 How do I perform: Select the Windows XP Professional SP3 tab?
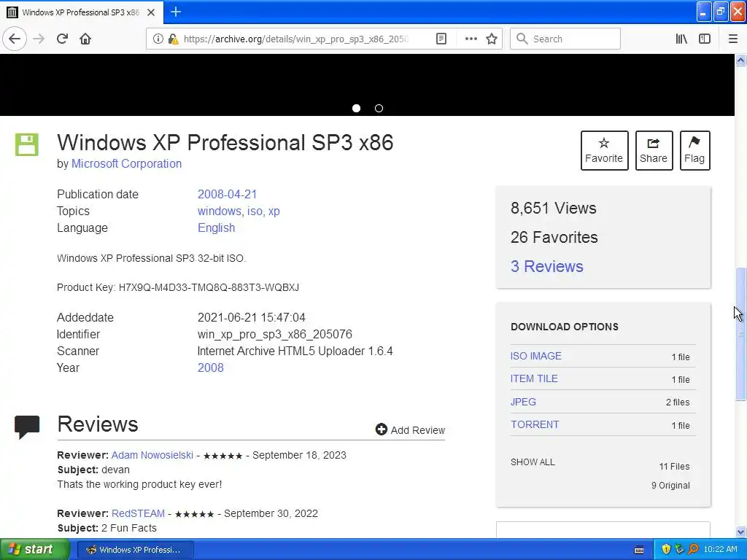[x=81, y=12]
